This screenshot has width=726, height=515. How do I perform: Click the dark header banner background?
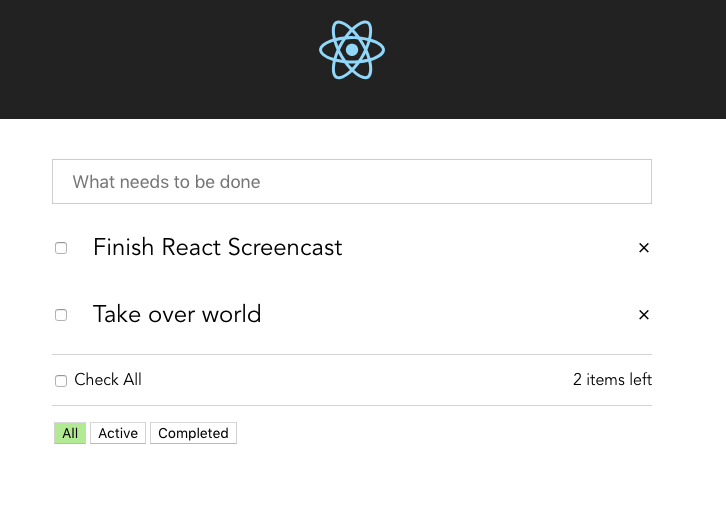point(150,60)
